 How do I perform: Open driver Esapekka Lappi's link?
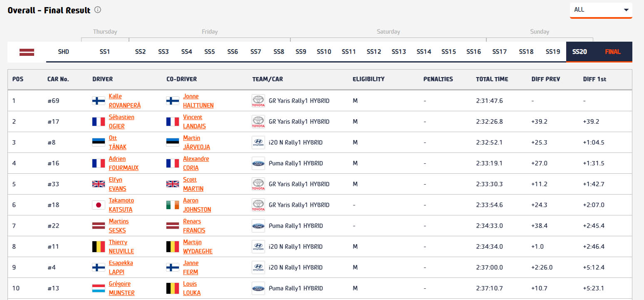pyautogui.click(x=121, y=267)
